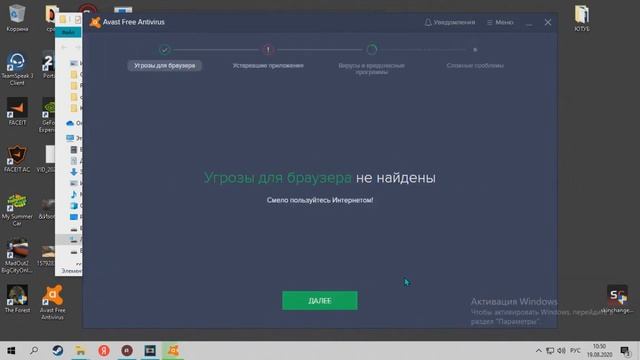
Task: Click the Avast icon on the taskbar
Action: [173, 351]
